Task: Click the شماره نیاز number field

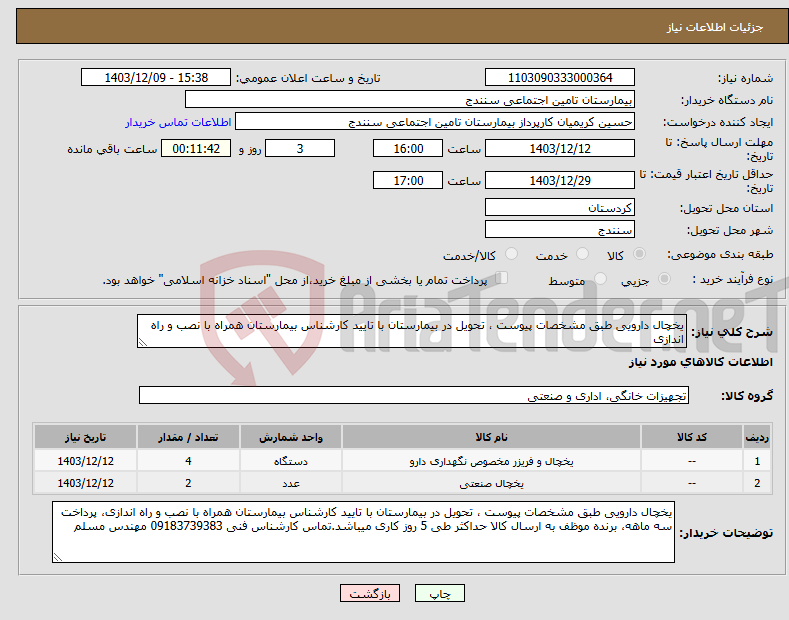Action: [x=560, y=78]
